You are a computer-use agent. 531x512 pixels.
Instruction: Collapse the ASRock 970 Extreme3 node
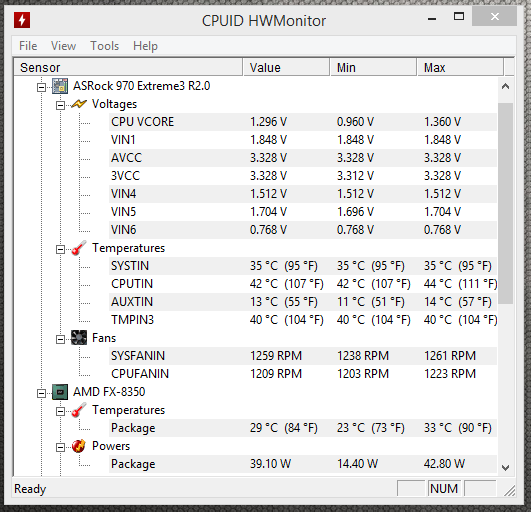41,87
